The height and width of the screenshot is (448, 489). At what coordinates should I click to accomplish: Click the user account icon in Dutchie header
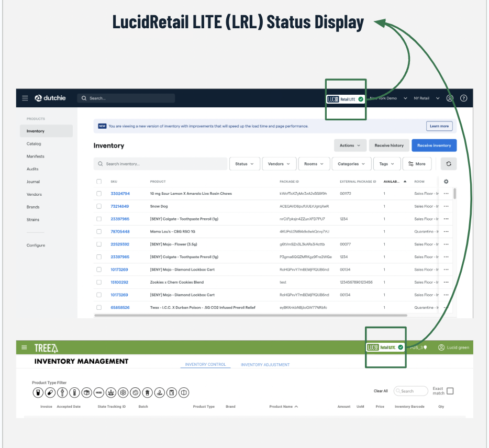(449, 98)
